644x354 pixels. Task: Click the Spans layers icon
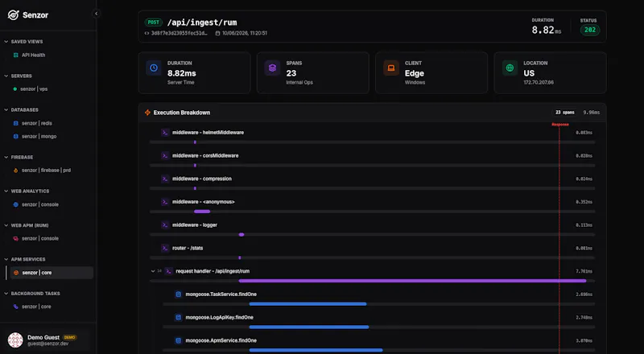coord(272,68)
